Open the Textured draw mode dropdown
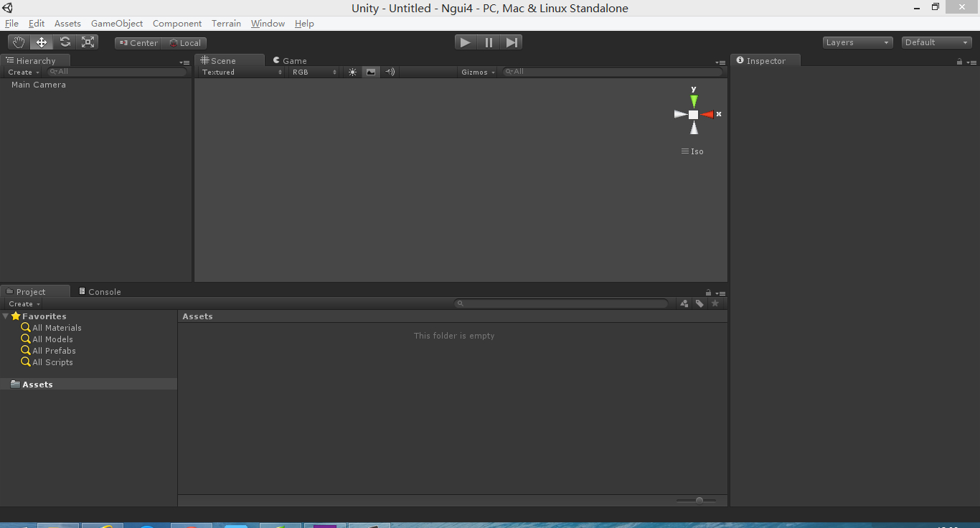Screen dimensions: 980x528 (242, 72)
